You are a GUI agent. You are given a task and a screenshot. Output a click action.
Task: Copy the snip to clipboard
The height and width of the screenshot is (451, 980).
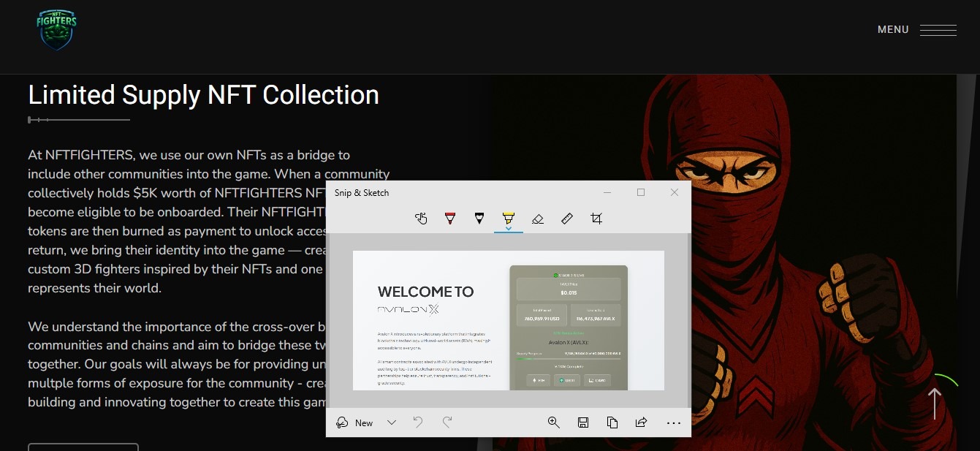point(612,422)
